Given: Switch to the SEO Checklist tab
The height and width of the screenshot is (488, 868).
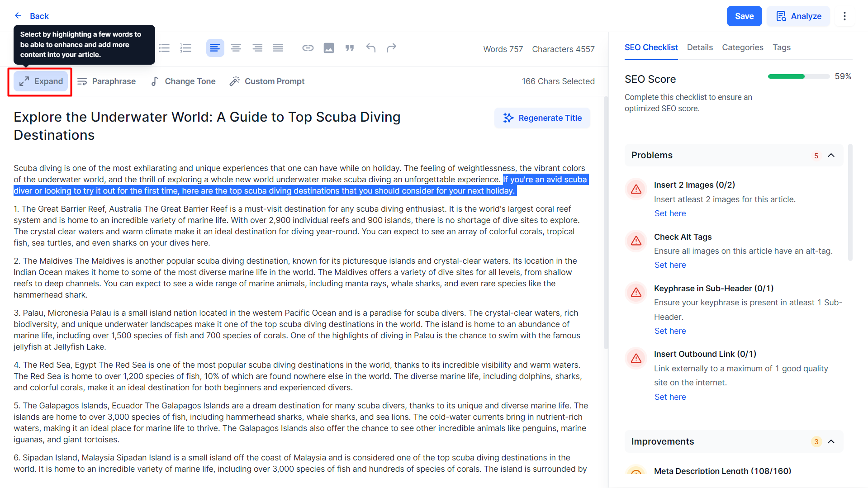Looking at the screenshot, I should 651,47.
